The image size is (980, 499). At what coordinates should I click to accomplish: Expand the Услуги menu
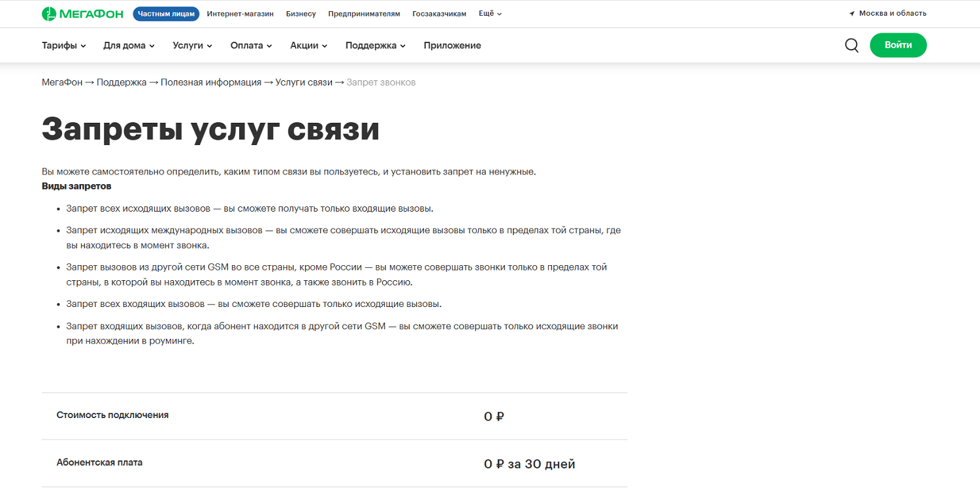[x=193, y=46]
